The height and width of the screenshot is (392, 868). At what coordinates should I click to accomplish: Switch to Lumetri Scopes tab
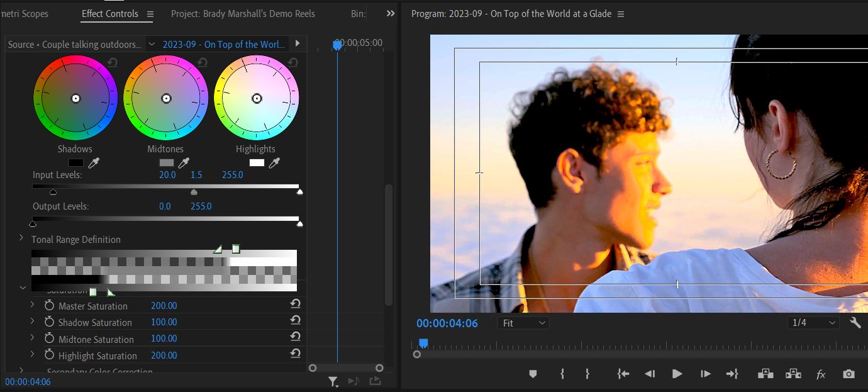tap(25, 13)
